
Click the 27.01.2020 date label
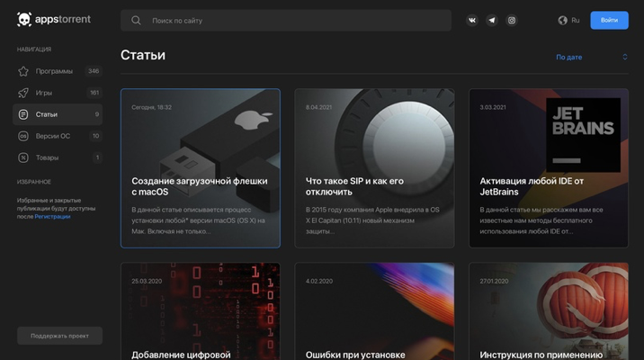[x=494, y=281]
